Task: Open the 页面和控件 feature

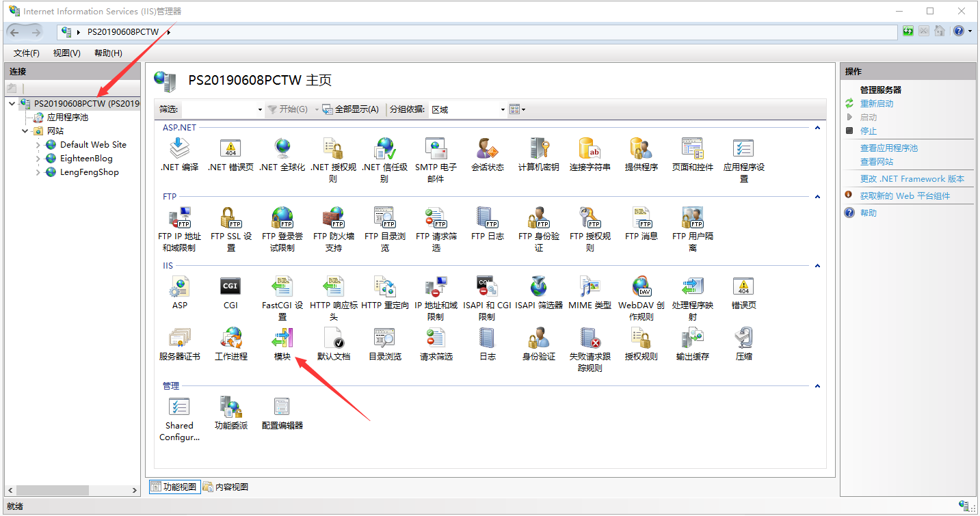Action: click(x=693, y=154)
